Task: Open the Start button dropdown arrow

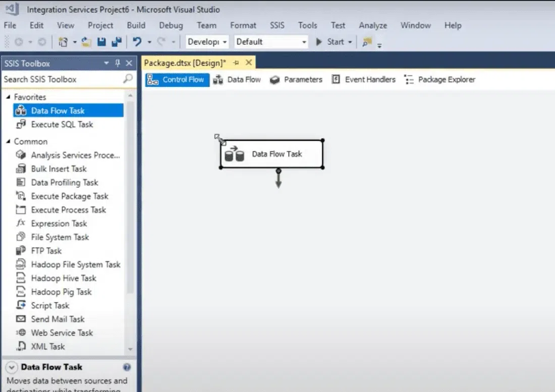Action: click(350, 42)
